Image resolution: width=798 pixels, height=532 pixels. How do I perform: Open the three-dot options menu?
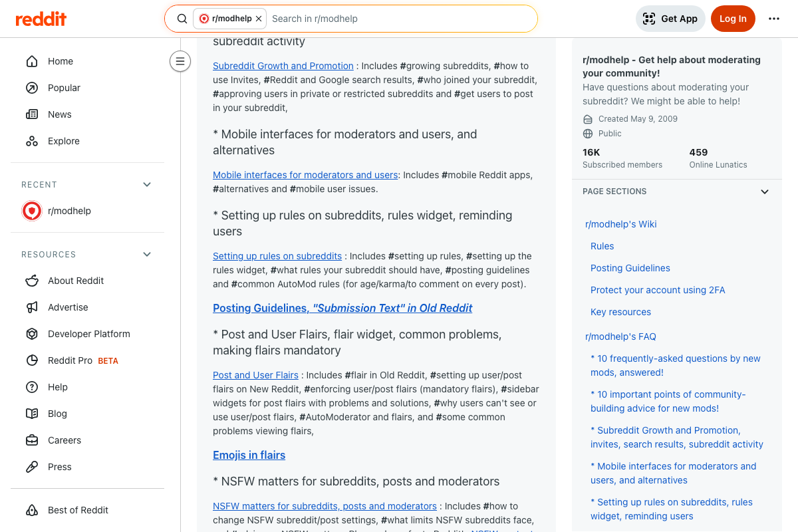pyautogui.click(x=774, y=19)
